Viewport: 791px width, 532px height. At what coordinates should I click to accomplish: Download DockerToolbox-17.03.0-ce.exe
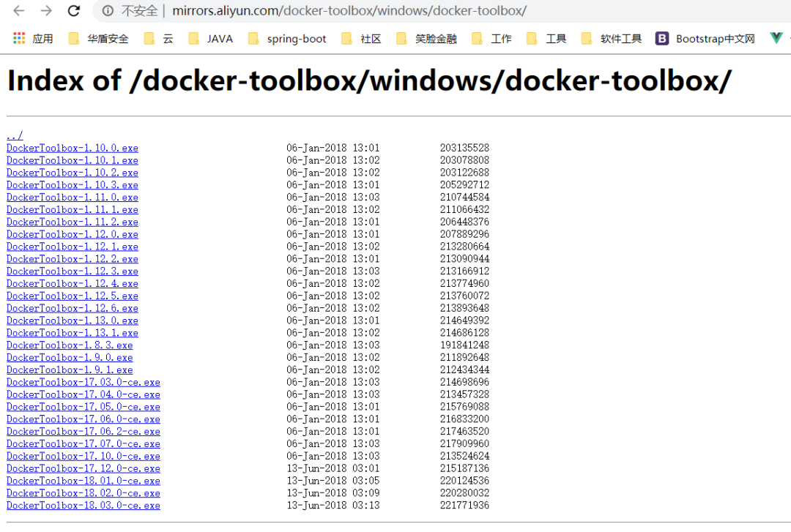pos(83,382)
